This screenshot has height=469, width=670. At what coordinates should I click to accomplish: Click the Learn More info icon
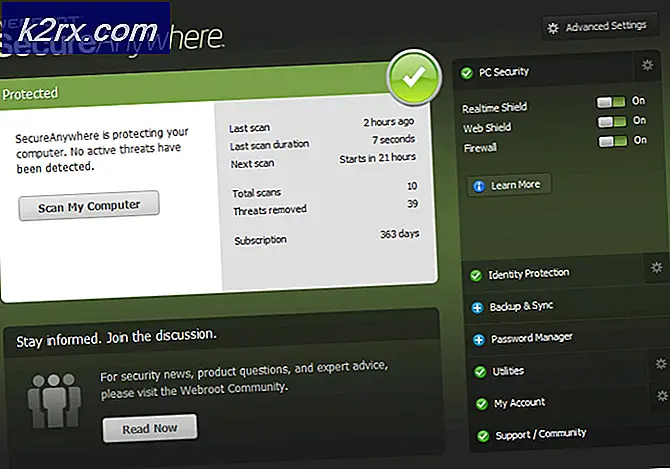click(x=479, y=186)
